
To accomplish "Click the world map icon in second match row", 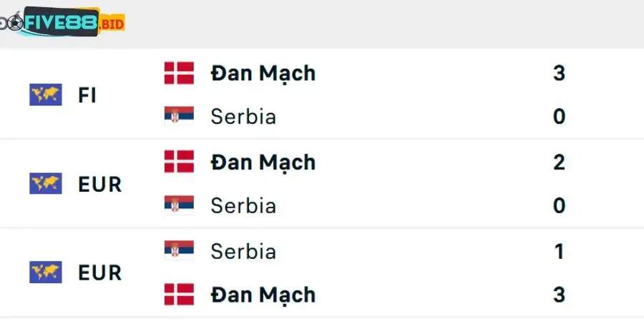I will pos(45,184).
